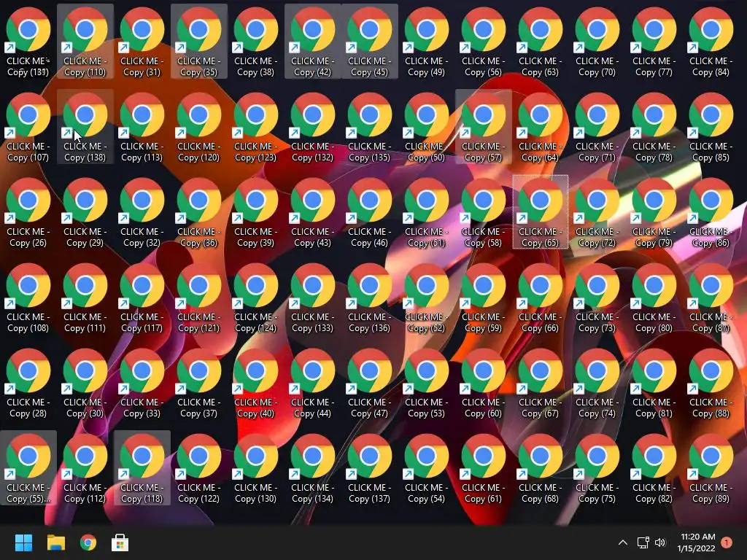Image resolution: width=747 pixels, height=560 pixels.
Task: Select CLICK ME - Copy (130) shortcut
Action: (x=256, y=467)
